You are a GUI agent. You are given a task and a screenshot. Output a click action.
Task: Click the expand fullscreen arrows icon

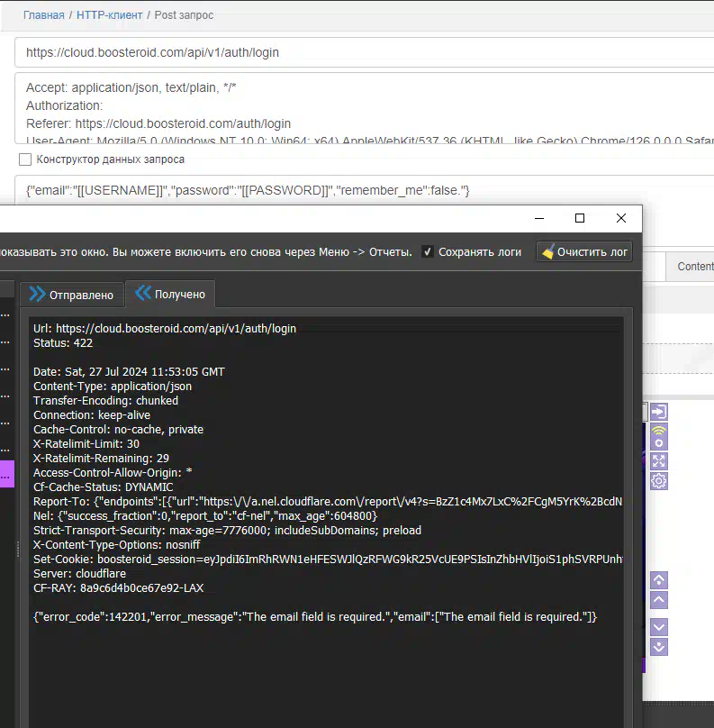pos(659,461)
